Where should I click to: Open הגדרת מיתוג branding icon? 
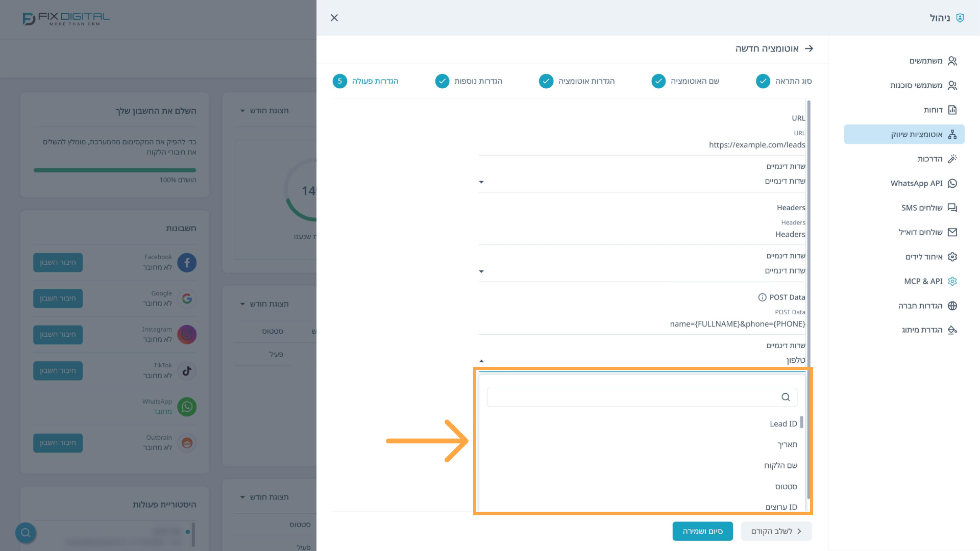952,330
